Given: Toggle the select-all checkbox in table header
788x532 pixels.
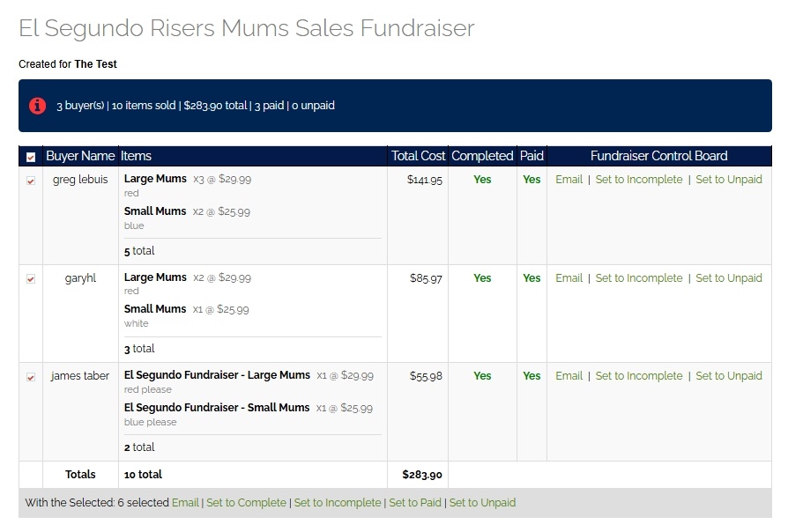Looking at the screenshot, I should [x=31, y=158].
